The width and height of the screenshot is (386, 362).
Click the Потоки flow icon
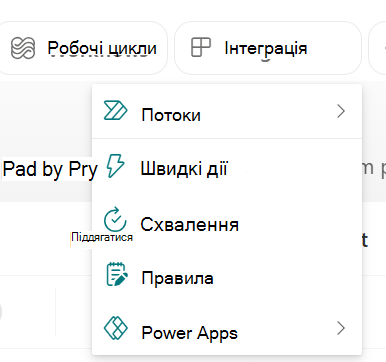pyautogui.click(x=115, y=110)
